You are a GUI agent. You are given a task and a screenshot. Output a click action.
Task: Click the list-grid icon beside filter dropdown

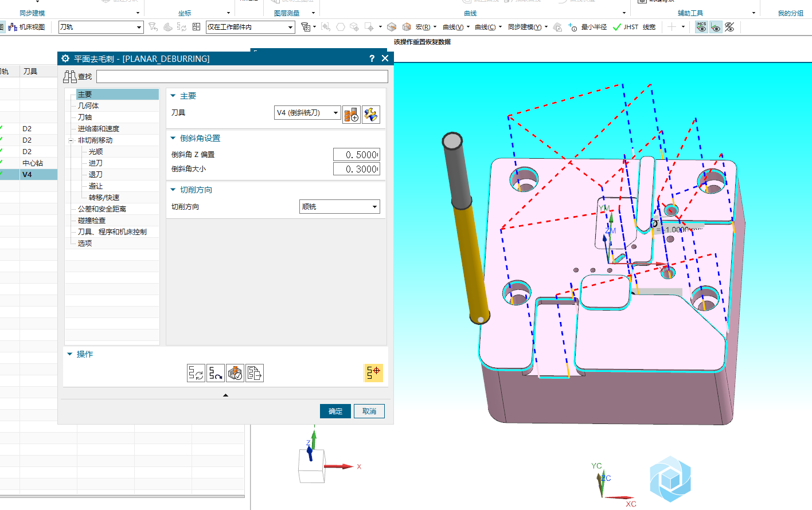coord(196,26)
